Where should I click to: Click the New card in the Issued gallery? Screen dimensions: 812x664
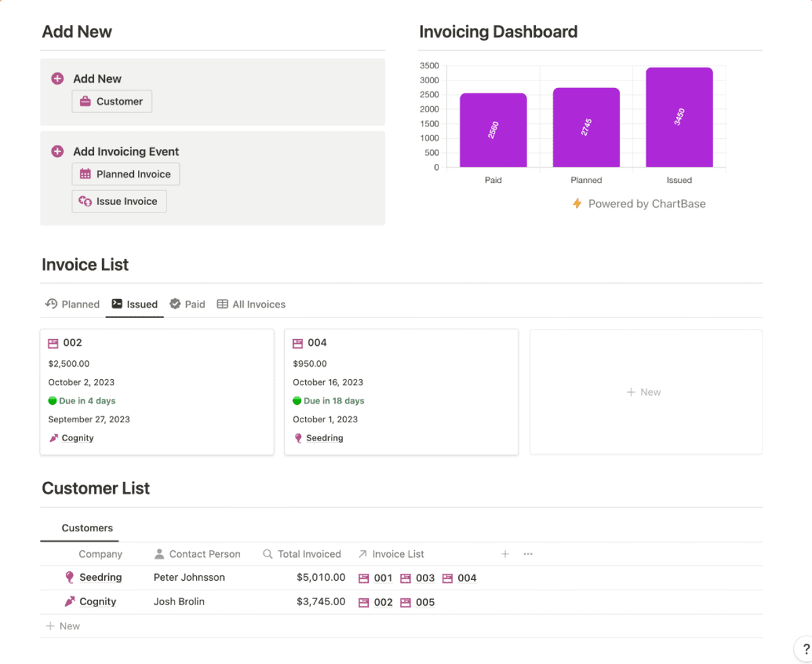[644, 392]
